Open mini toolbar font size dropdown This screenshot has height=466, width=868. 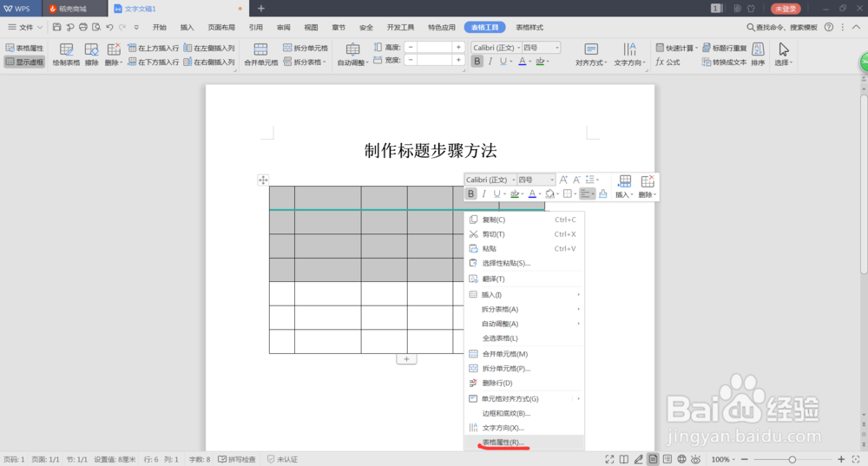[552, 180]
